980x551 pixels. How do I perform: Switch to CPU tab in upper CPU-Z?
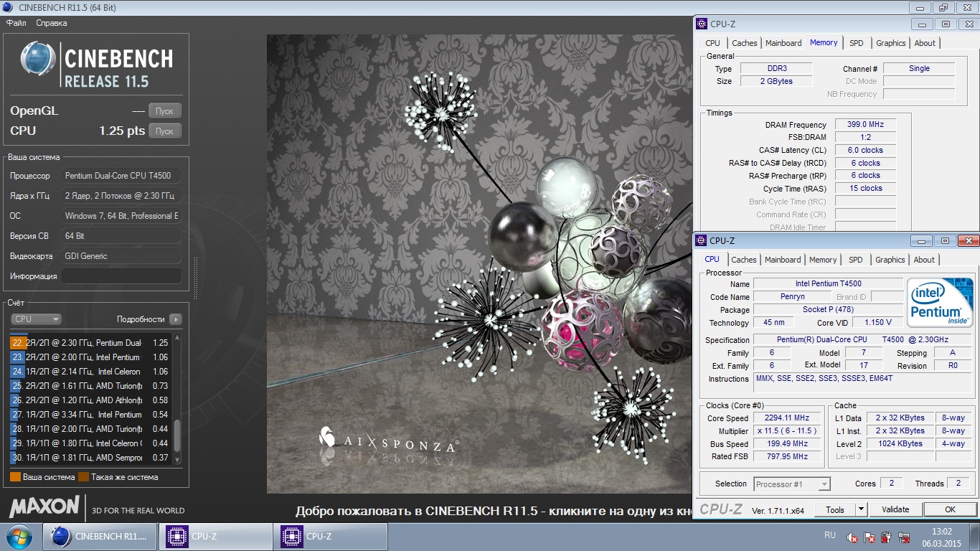pyautogui.click(x=713, y=43)
